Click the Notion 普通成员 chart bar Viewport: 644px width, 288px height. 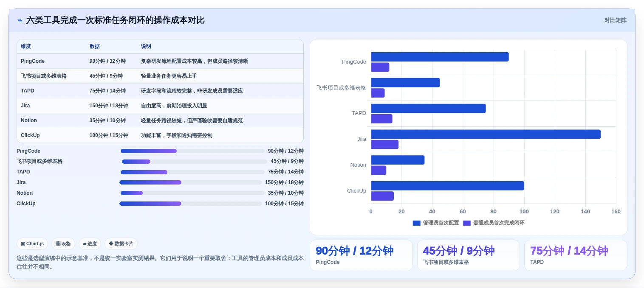pos(378,170)
